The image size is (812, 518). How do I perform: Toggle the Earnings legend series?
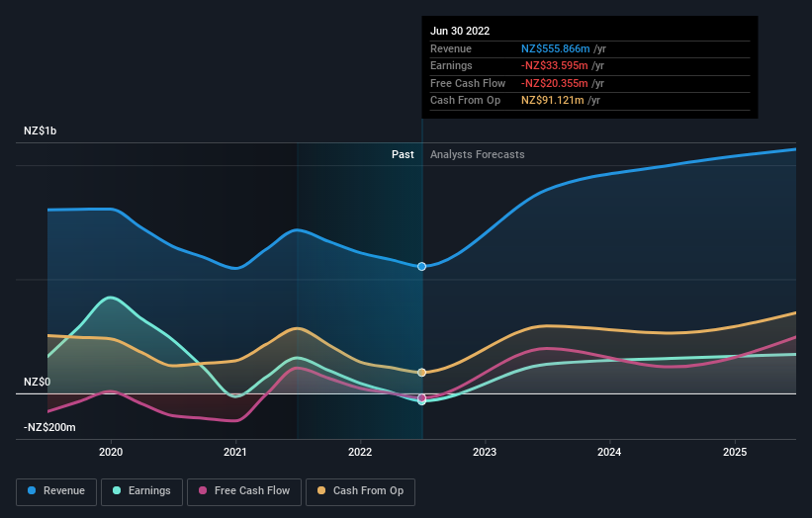[141, 491]
